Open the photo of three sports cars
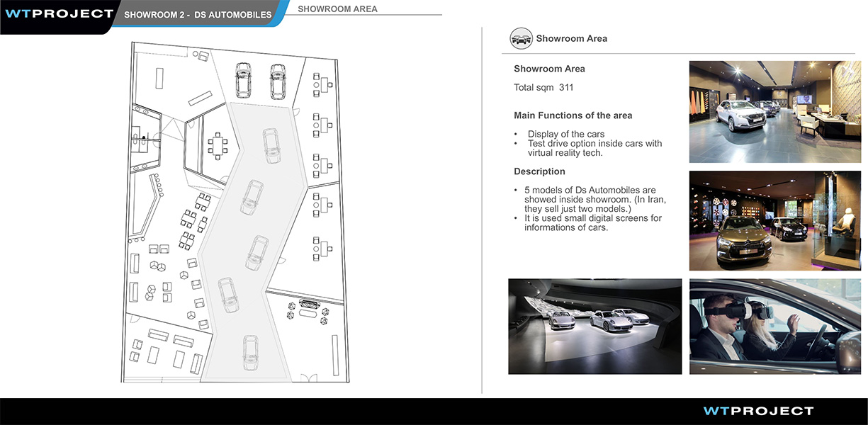 (595, 327)
